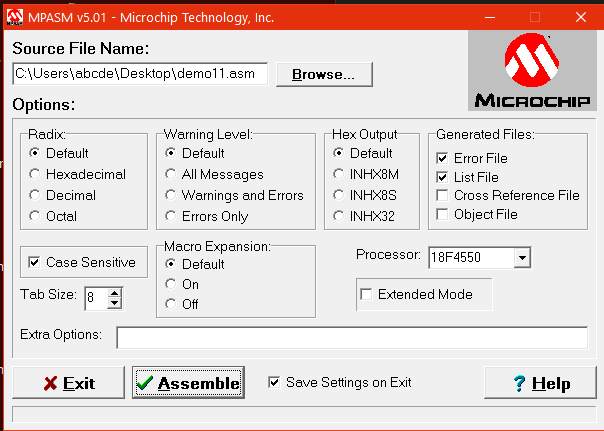Select Default warning level

171,153
